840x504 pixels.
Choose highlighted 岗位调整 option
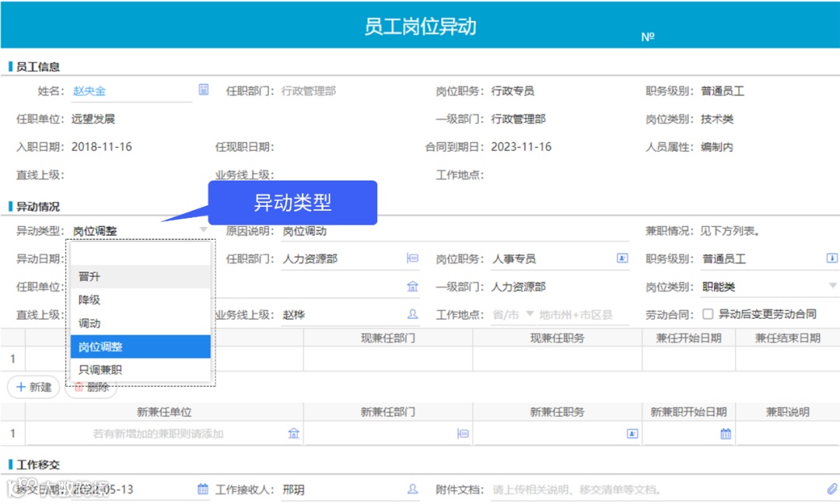pyautogui.click(x=140, y=347)
